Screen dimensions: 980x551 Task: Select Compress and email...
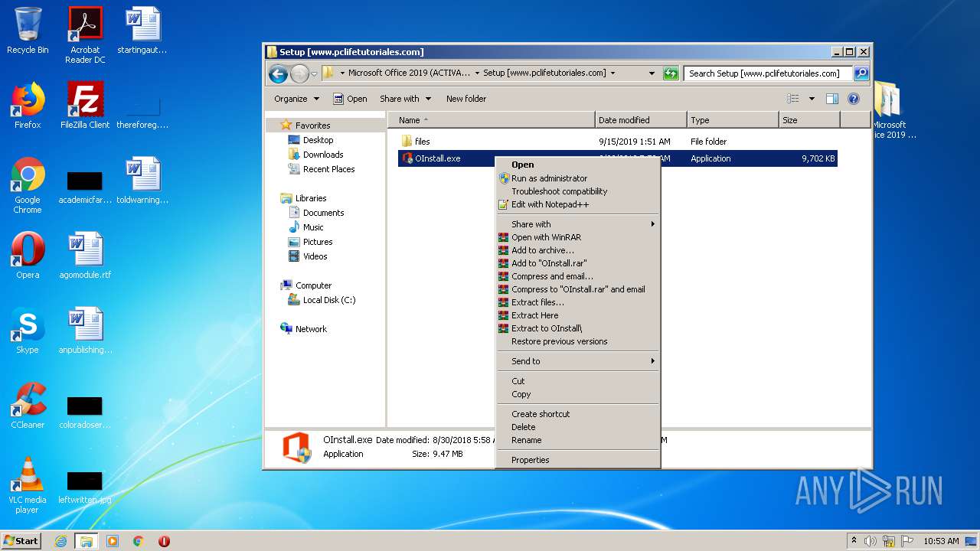577,276
